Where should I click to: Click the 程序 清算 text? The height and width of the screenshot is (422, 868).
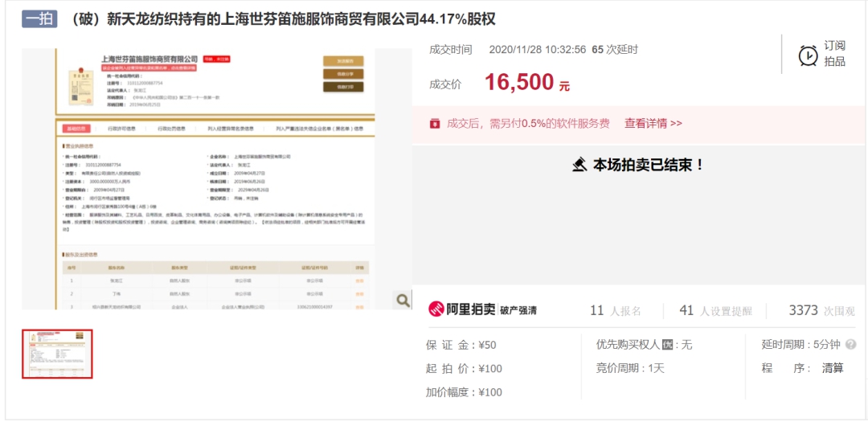pyautogui.click(x=803, y=368)
